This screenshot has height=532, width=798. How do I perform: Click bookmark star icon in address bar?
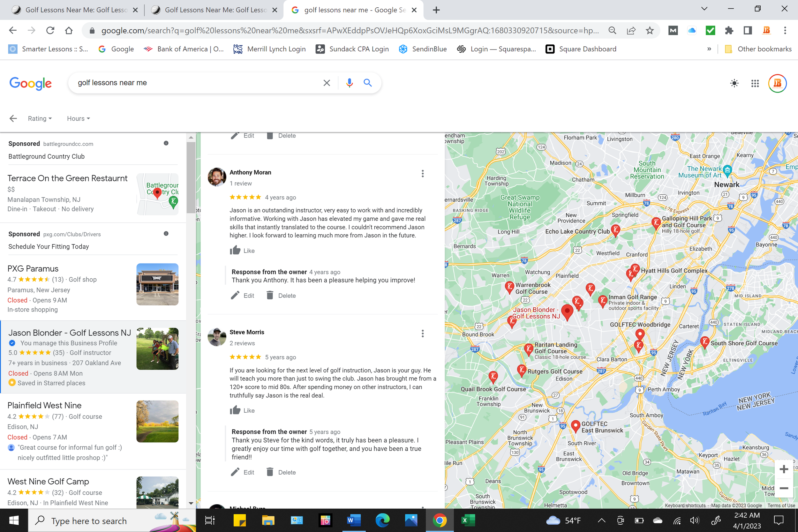[x=649, y=31]
